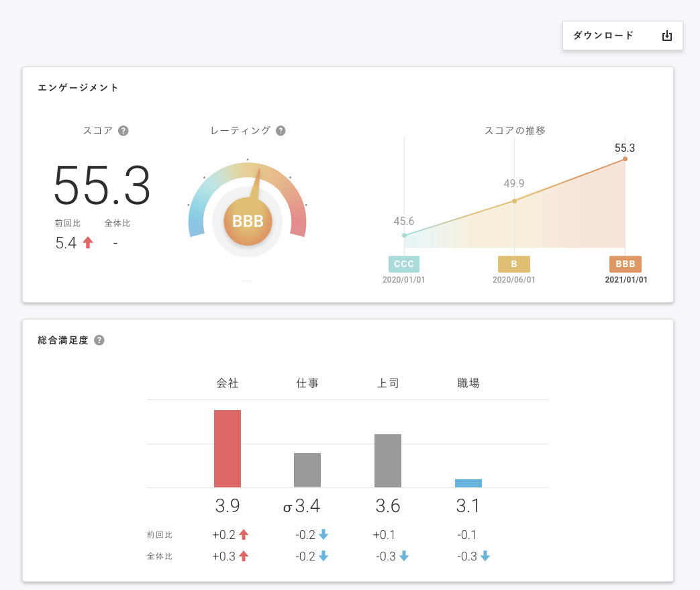
Task: Click the blue 職場 bar
Action: click(x=468, y=483)
